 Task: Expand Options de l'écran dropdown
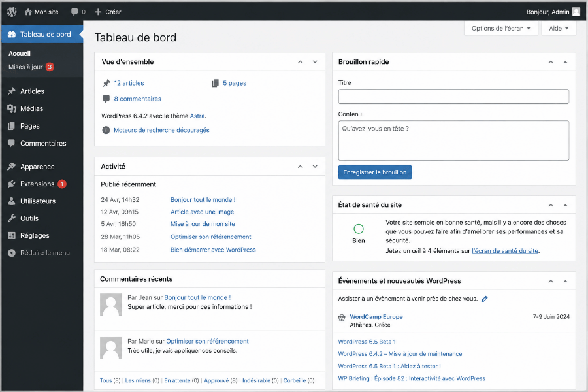pyautogui.click(x=501, y=29)
